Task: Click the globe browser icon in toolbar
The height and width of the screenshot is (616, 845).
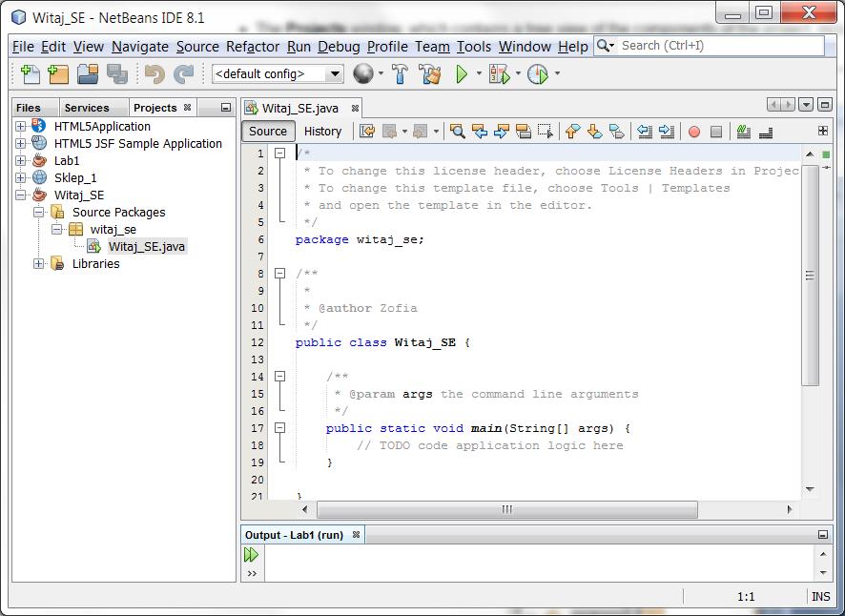Action: click(x=363, y=73)
